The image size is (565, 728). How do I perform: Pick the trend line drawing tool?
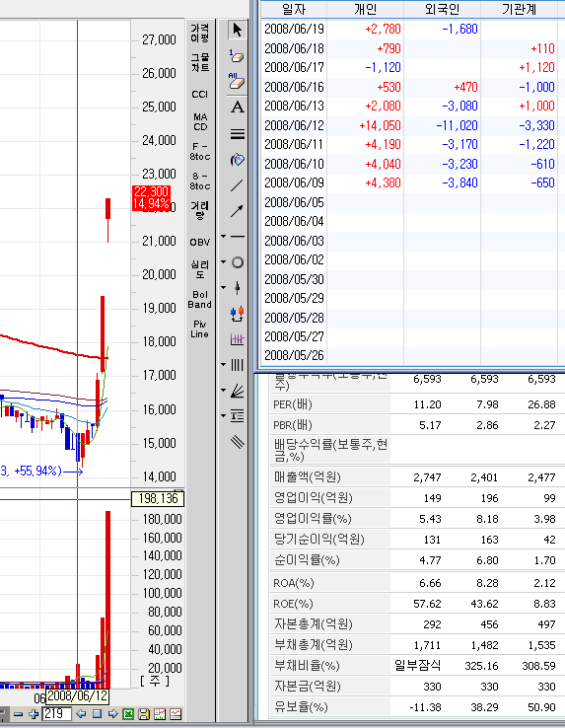(x=238, y=185)
